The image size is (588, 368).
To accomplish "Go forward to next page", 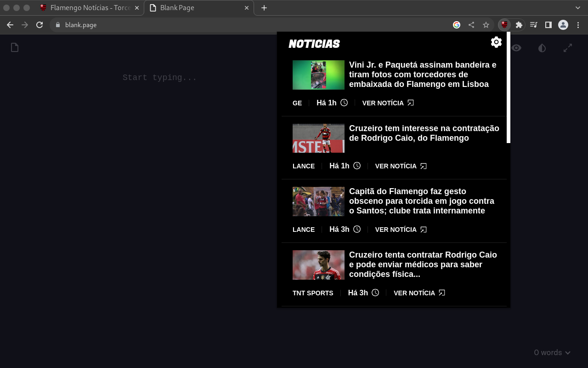I will (25, 25).
